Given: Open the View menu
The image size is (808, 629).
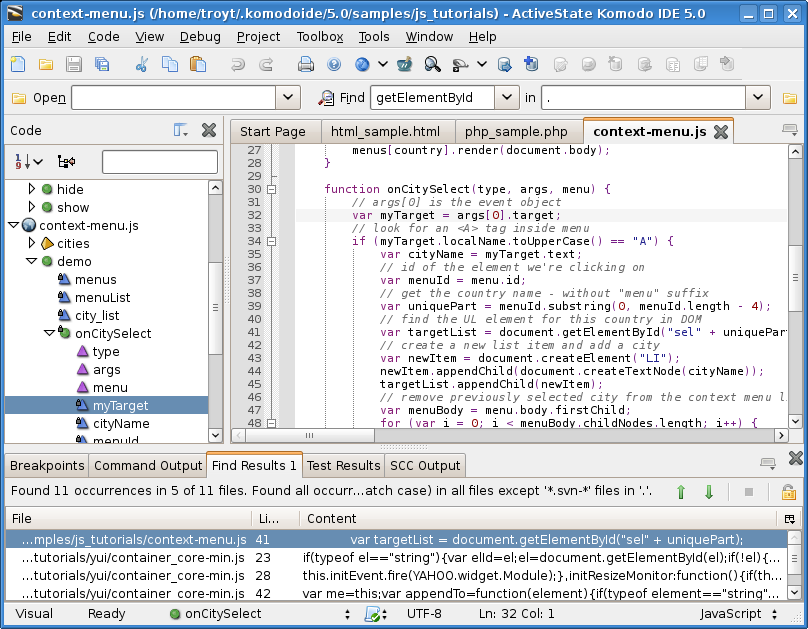Looking at the screenshot, I should (x=149, y=36).
